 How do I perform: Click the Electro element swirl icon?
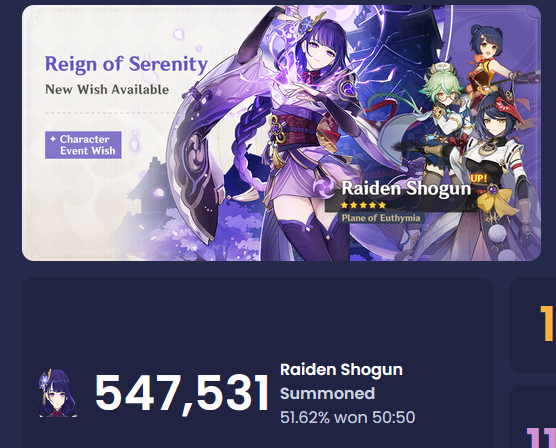324,187
